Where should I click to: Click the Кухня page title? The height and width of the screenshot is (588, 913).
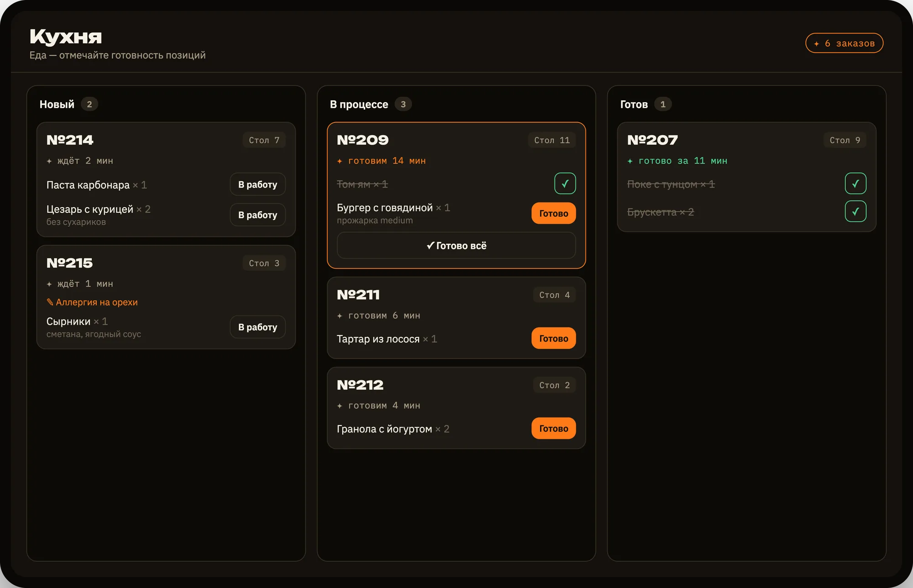66,37
